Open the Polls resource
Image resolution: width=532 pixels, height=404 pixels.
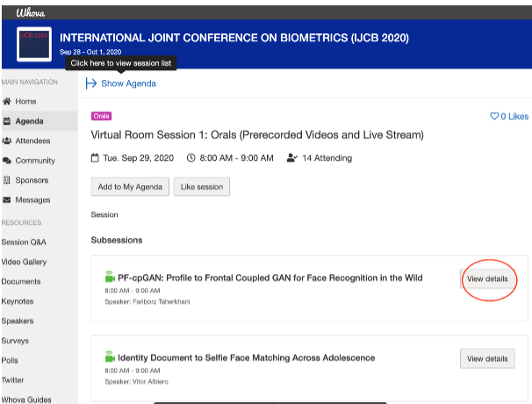point(10,360)
